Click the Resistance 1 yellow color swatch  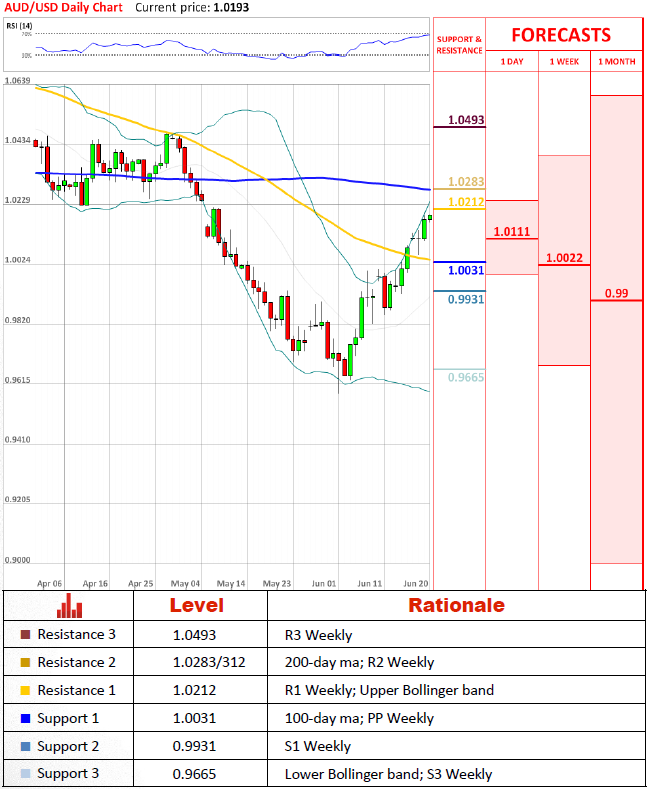click(26, 690)
